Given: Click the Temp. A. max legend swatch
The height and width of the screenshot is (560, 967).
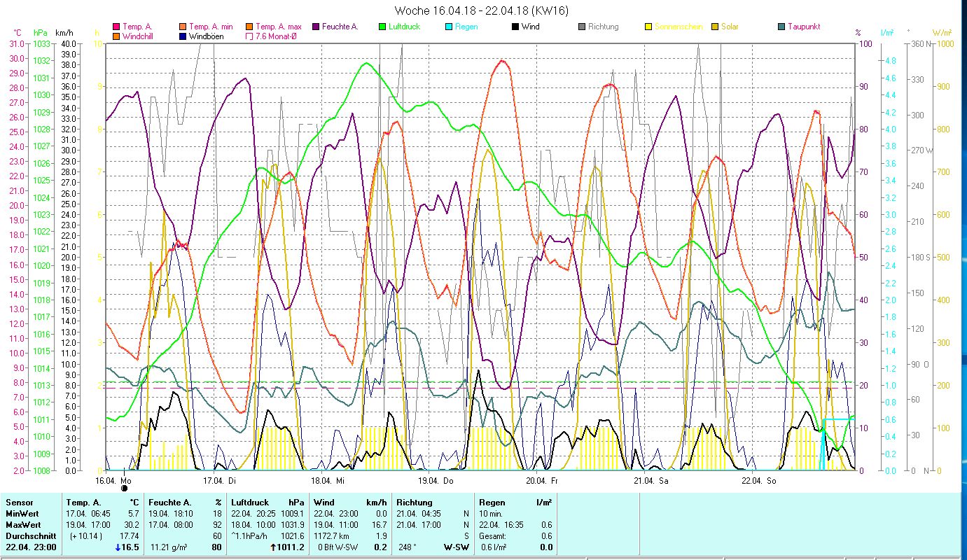Looking at the screenshot, I should (250, 27).
